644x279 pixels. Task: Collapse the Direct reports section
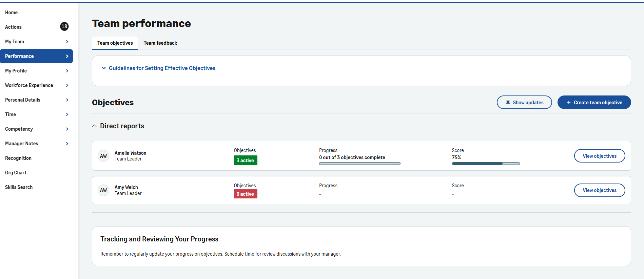click(94, 126)
